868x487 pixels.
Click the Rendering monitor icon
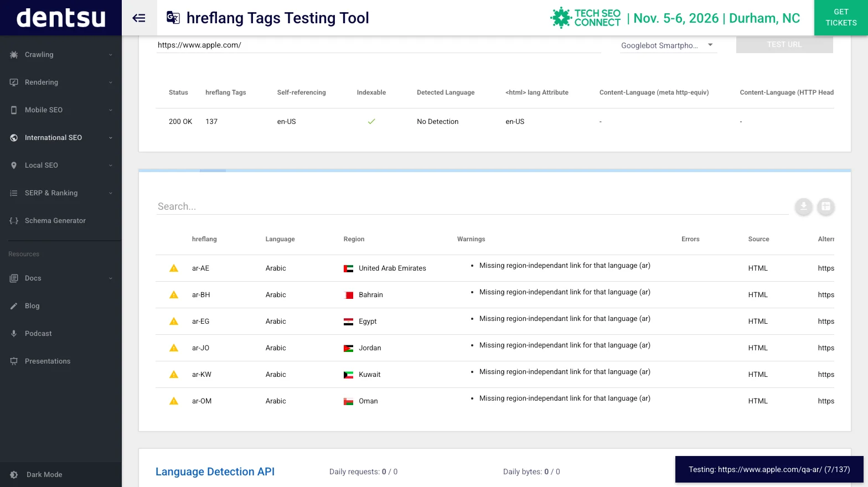(x=14, y=82)
